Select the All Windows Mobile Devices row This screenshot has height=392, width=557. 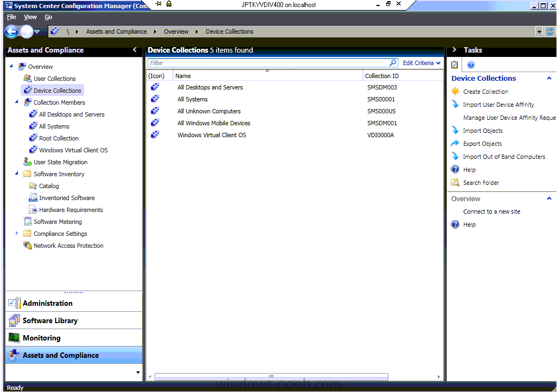(295, 123)
